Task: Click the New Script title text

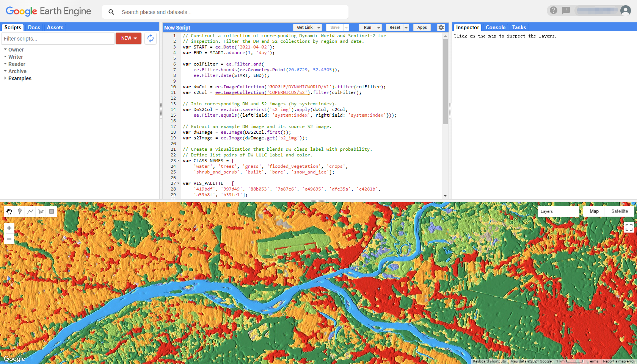Action: (x=177, y=28)
